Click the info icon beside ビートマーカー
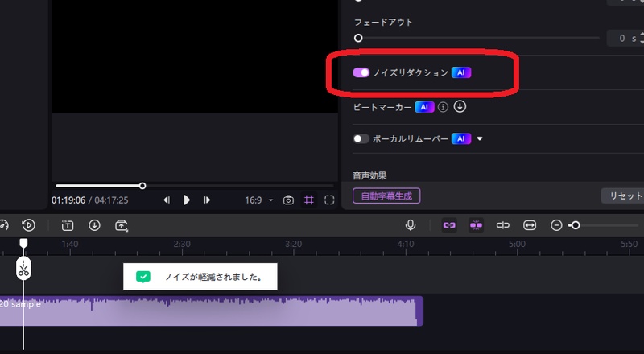The width and height of the screenshot is (644, 354). click(443, 107)
